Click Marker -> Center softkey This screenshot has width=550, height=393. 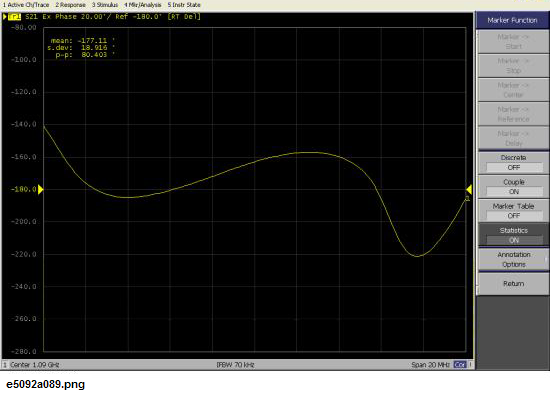513,90
